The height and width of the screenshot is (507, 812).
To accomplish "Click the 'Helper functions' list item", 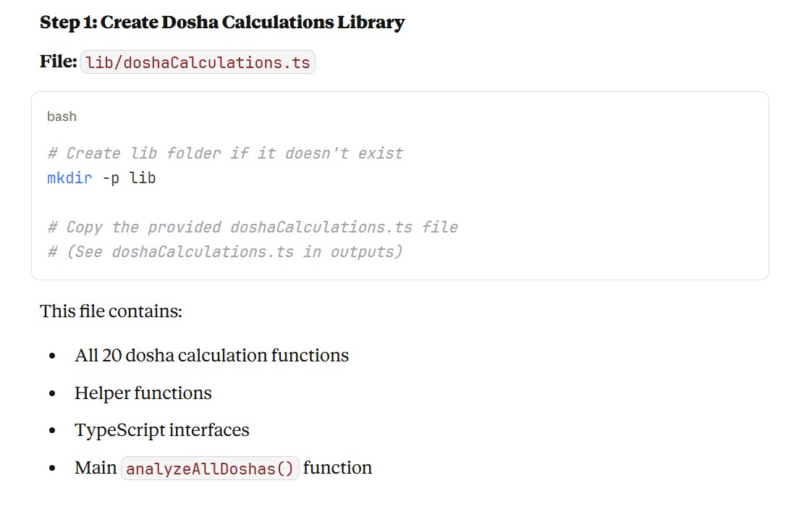I will pyautogui.click(x=143, y=393).
